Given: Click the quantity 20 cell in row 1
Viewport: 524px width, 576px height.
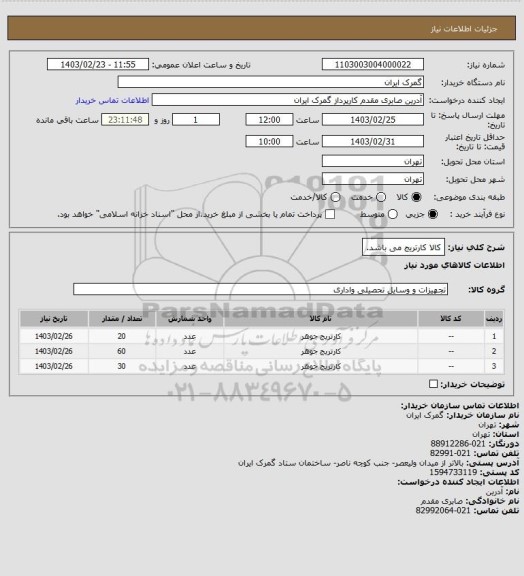Looking at the screenshot, I should (122, 336).
